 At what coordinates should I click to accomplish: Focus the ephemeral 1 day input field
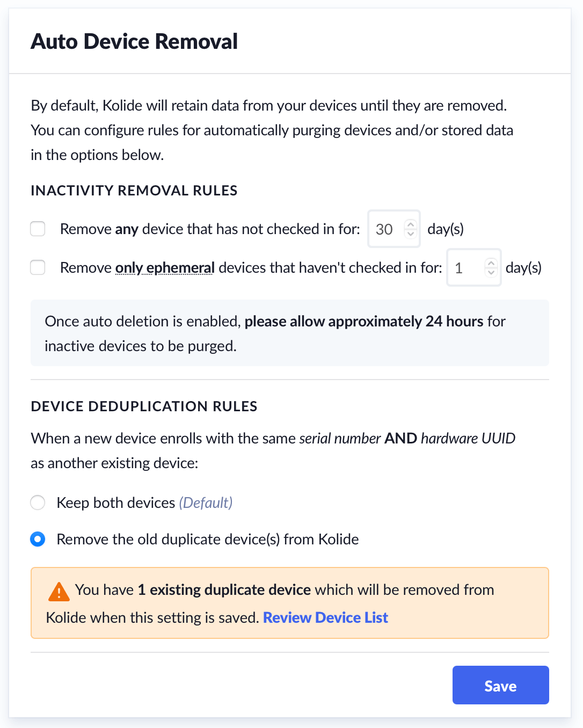click(465, 268)
